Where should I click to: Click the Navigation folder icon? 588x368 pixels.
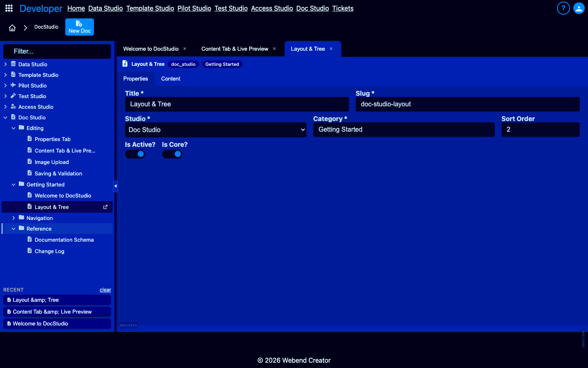22,218
